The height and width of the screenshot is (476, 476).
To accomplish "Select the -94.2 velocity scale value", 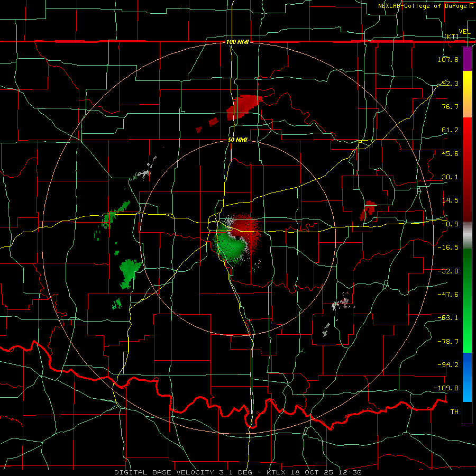I will coord(448,364).
